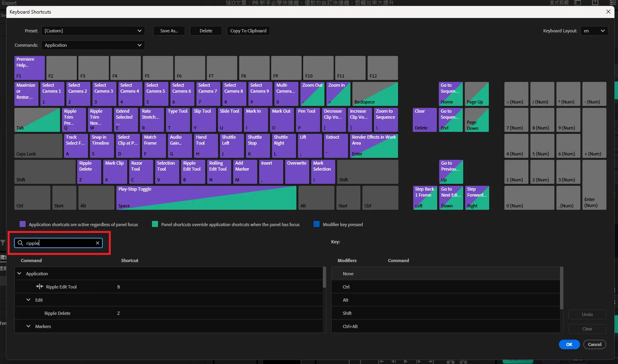This screenshot has height=364, width=618.
Task: Click the Rate Stretch R key
Action: click(x=152, y=120)
